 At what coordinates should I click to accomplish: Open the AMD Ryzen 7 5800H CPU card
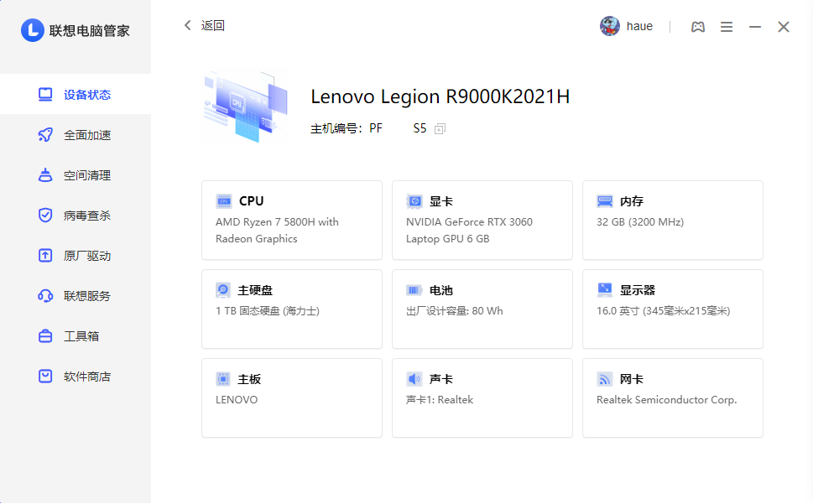coord(292,221)
